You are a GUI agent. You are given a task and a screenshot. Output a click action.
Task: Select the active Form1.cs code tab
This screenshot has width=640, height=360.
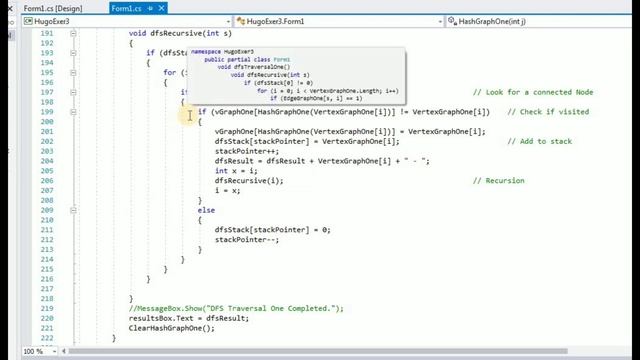[126, 8]
